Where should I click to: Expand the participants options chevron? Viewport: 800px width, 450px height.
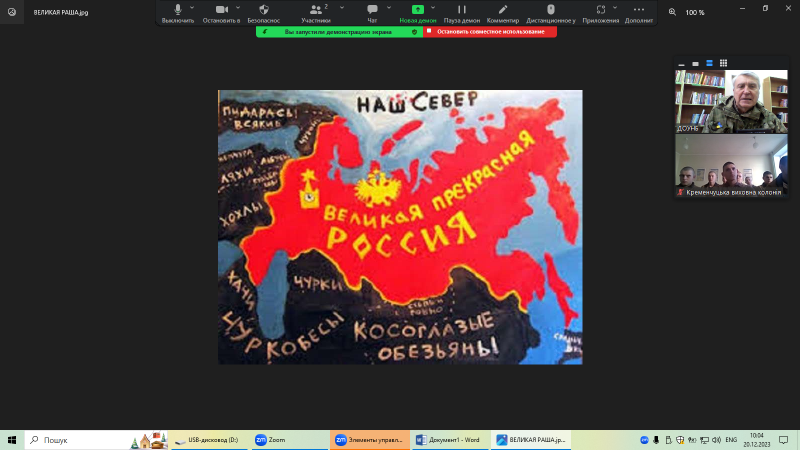tap(342, 8)
